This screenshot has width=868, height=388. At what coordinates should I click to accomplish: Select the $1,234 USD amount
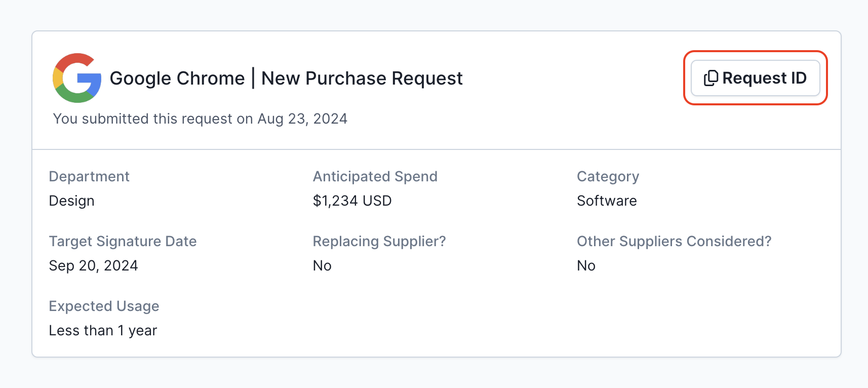pyautogui.click(x=352, y=201)
